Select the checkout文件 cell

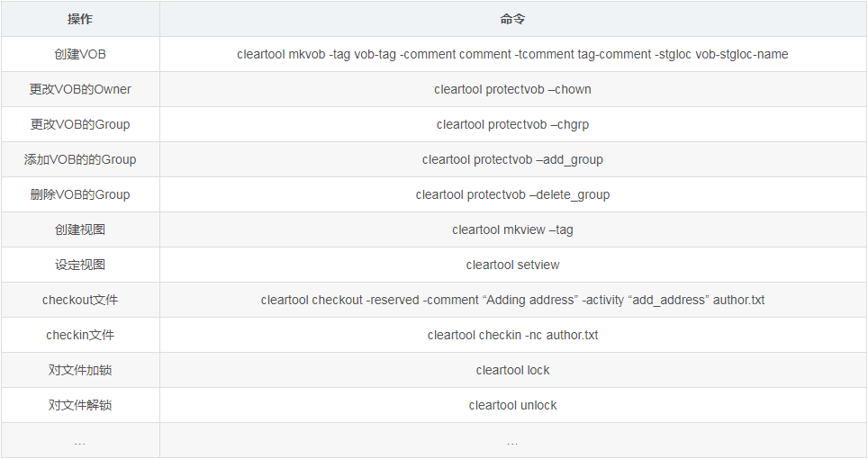click(80, 300)
